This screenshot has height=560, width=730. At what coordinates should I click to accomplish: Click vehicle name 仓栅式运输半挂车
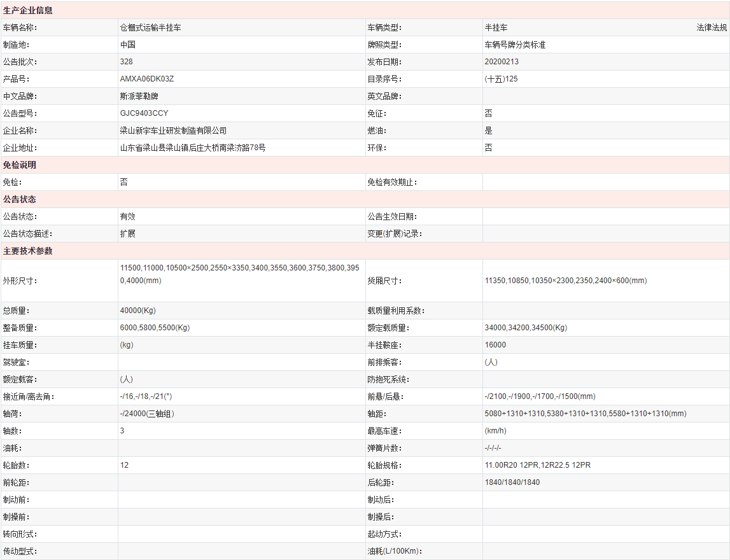(x=150, y=28)
